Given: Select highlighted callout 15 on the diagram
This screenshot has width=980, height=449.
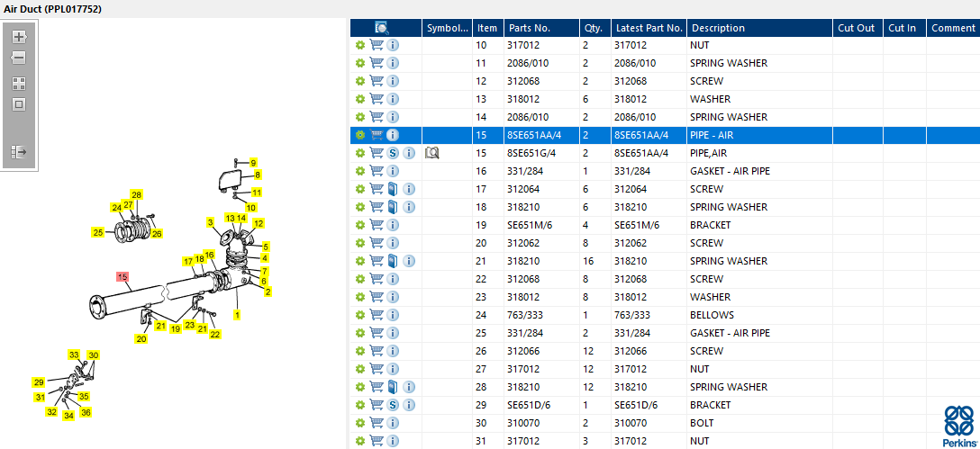Looking at the screenshot, I should pos(123,276).
